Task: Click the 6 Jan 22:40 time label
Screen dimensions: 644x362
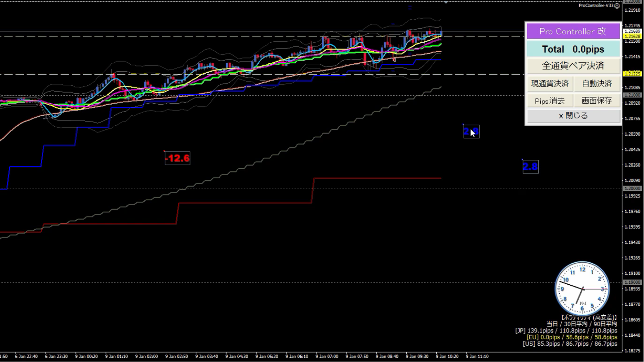Action: tap(26, 357)
